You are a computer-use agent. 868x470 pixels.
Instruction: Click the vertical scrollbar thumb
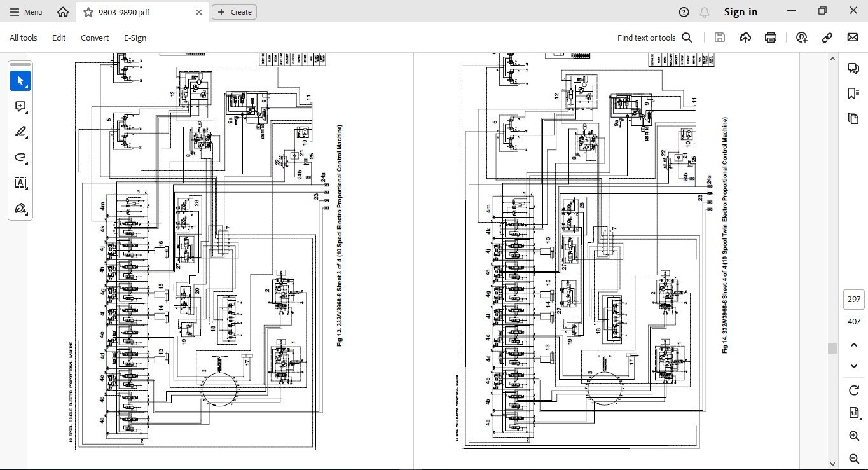(x=832, y=349)
